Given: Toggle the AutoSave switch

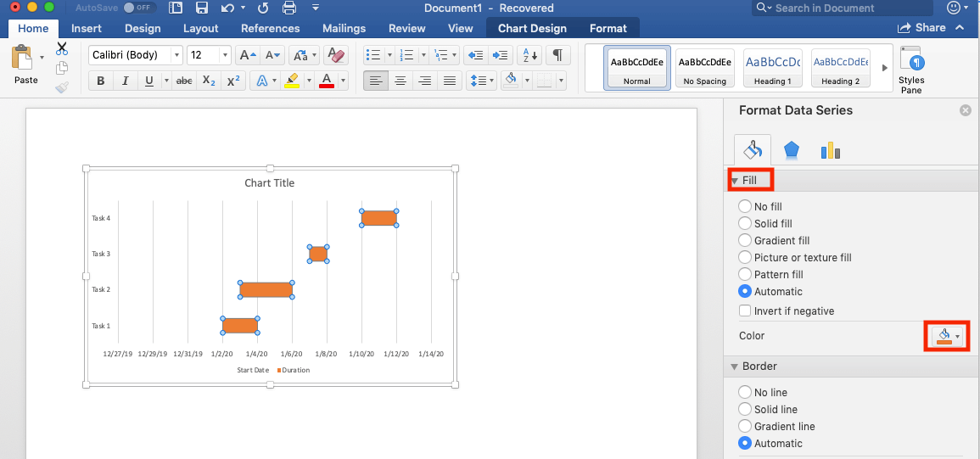Looking at the screenshot, I should [140, 8].
